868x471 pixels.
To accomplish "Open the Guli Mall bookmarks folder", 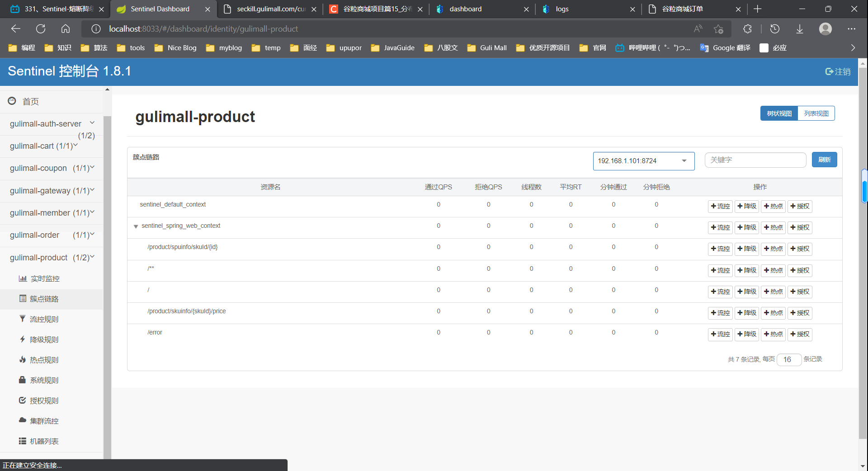I will tap(487, 48).
